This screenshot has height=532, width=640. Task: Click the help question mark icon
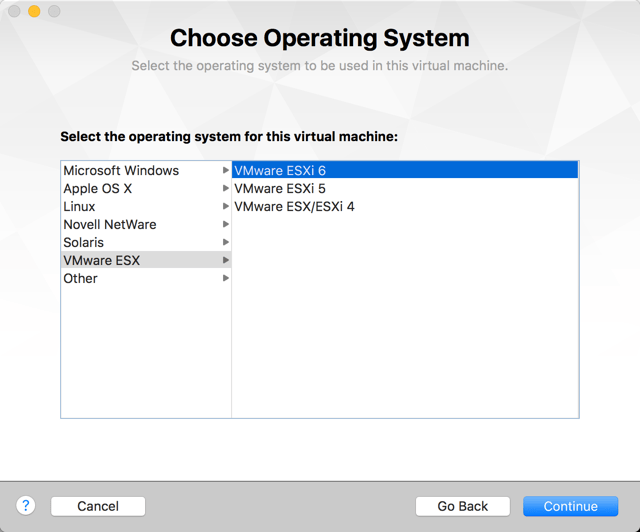(x=26, y=506)
